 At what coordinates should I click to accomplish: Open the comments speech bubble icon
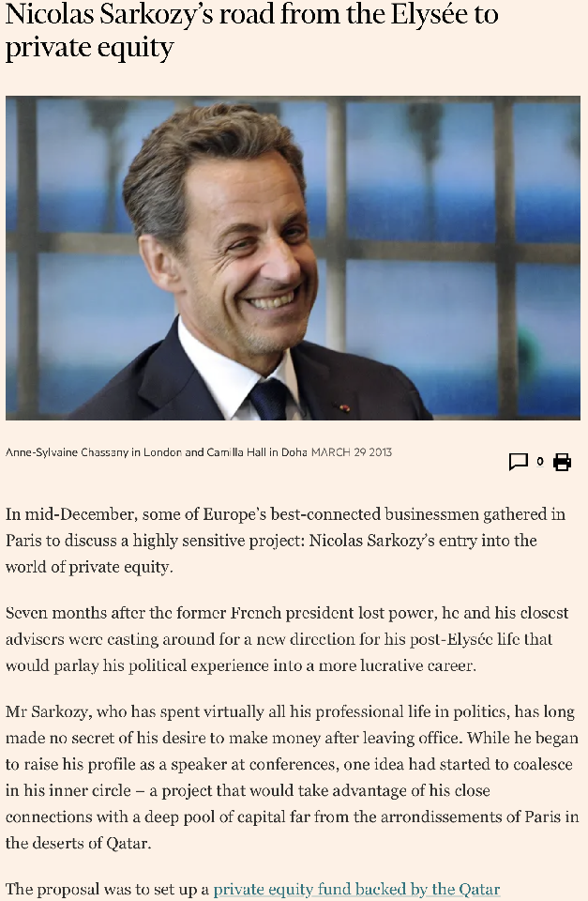(518, 461)
